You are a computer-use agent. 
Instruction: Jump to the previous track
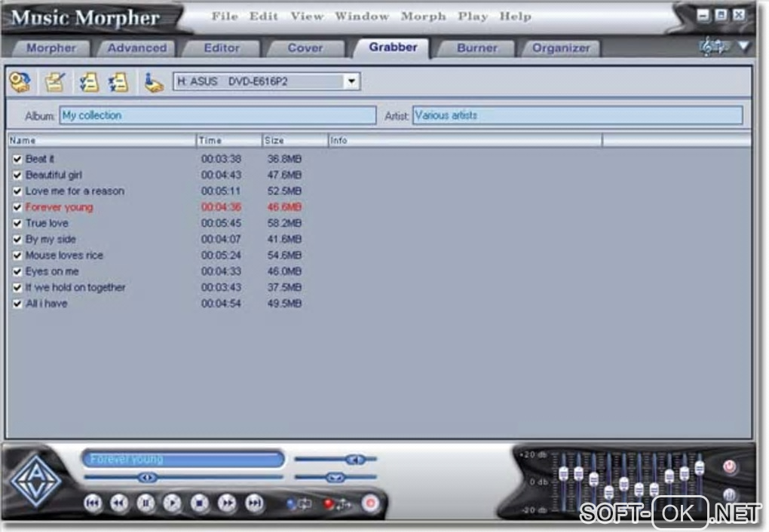click(x=93, y=503)
